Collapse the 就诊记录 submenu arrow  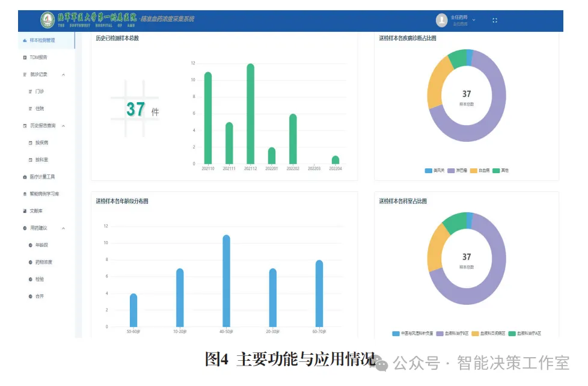click(x=63, y=75)
